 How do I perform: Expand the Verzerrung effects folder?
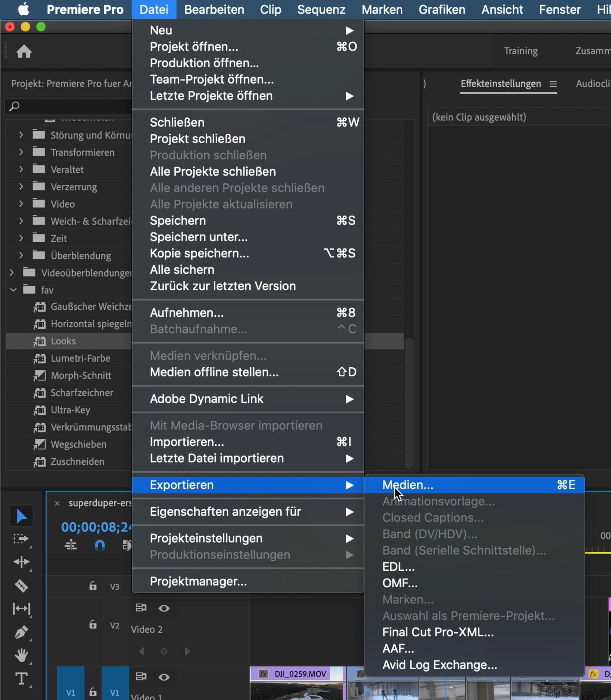pyautogui.click(x=21, y=187)
